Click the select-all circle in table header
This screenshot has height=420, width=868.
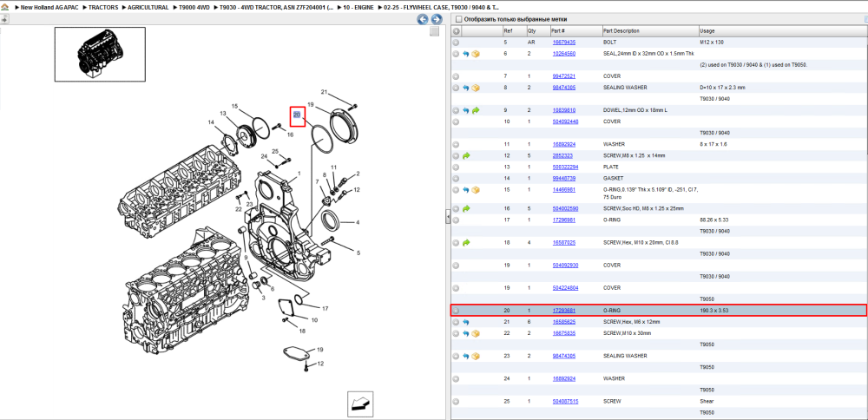pos(457,31)
